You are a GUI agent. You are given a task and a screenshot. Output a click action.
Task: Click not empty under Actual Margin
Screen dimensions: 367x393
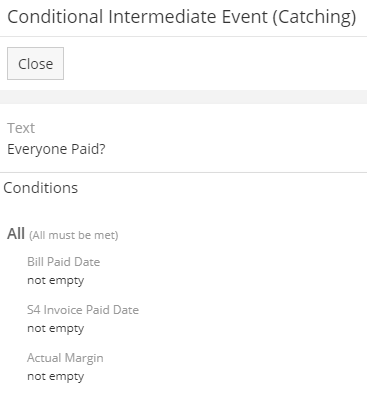pyautogui.click(x=56, y=377)
